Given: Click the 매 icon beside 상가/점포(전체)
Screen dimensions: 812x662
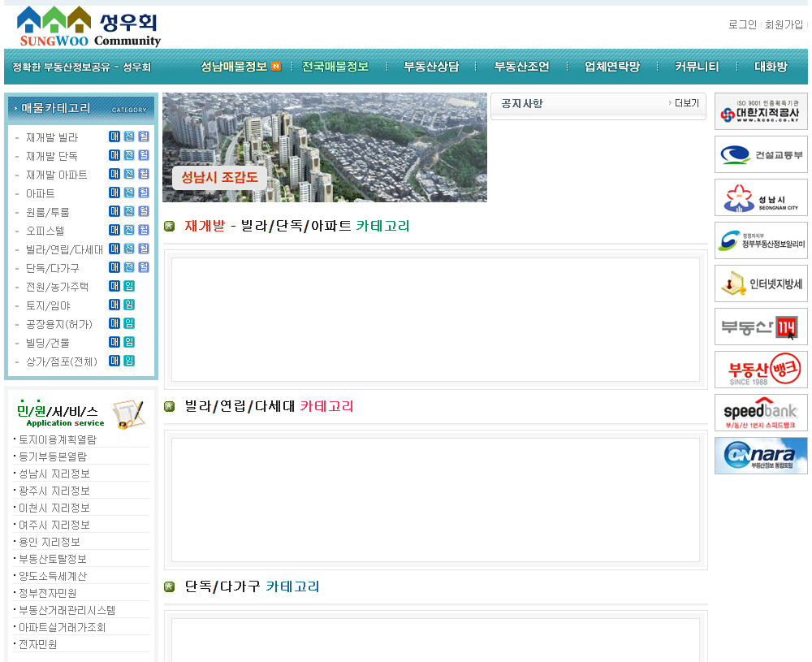Looking at the screenshot, I should [x=114, y=361].
